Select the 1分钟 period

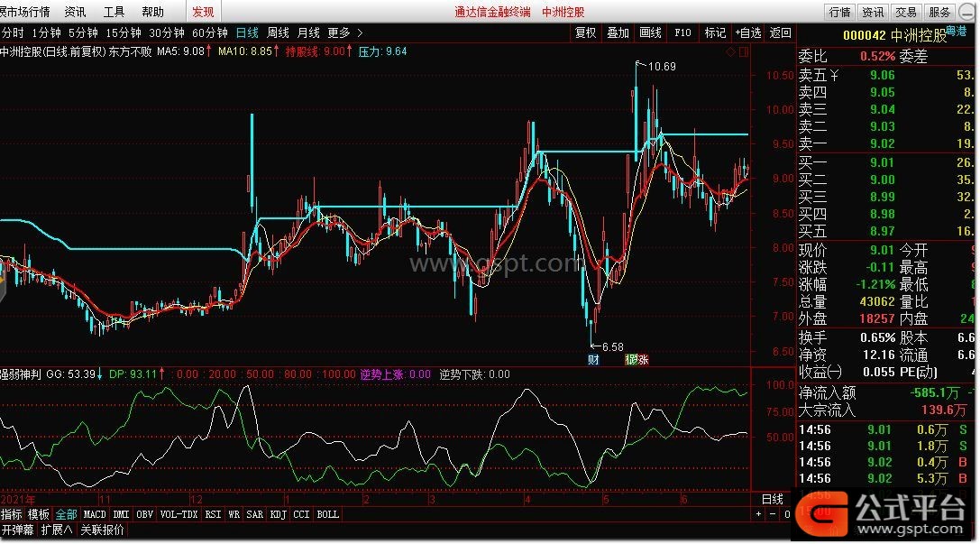tap(46, 32)
